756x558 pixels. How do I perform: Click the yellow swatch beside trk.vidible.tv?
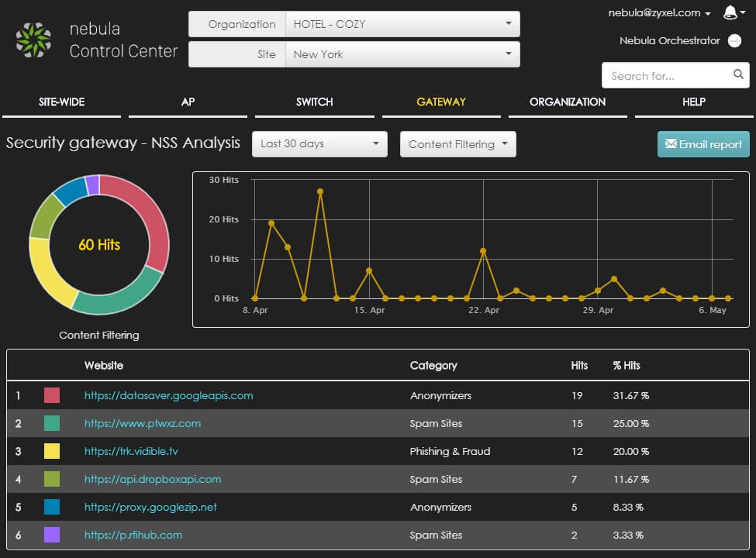pyautogui.click(x=52, y=451)
